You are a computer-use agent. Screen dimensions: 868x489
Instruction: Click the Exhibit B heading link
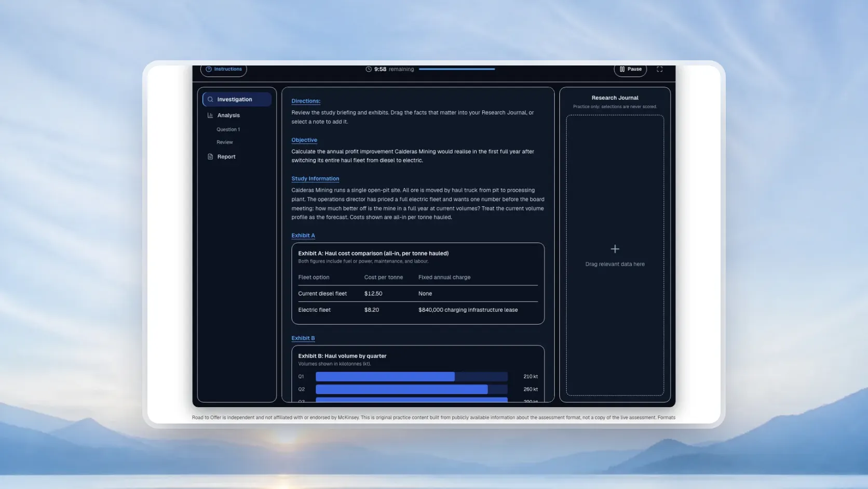pyautogui.click(x=303, y=338)
